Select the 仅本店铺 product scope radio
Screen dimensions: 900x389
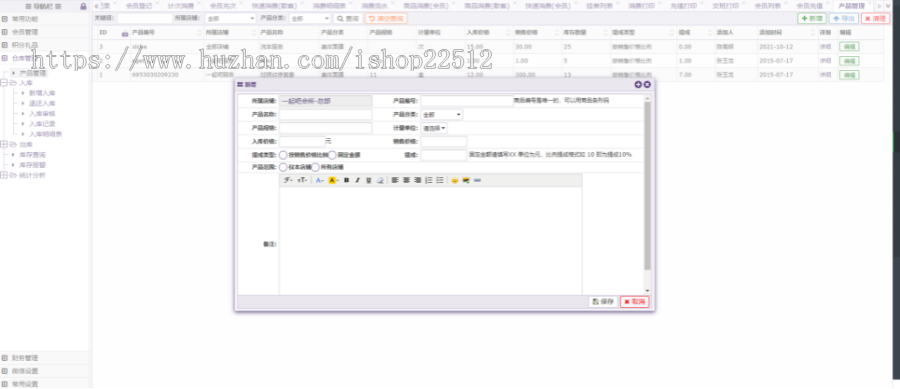[283, 168]
